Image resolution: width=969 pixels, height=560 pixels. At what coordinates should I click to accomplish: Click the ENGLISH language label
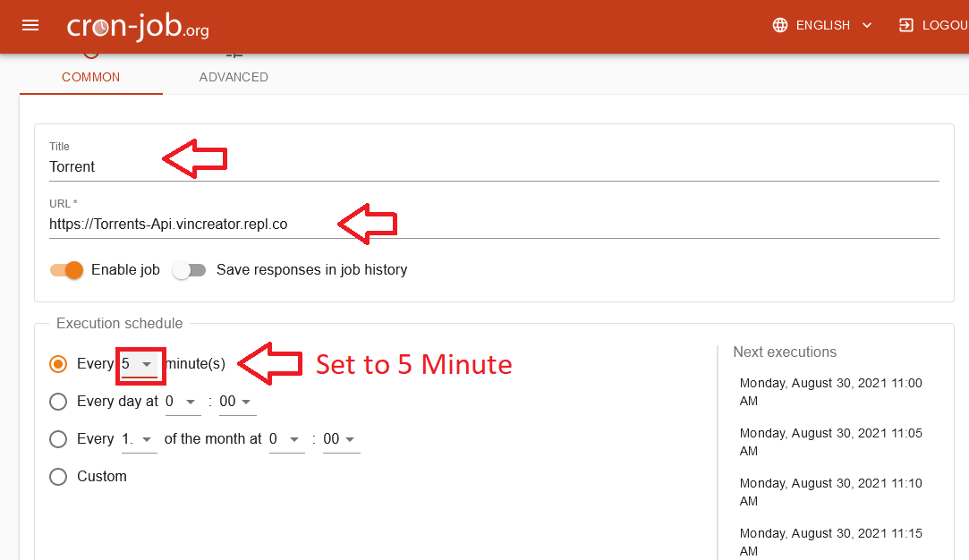coord(822,25)
